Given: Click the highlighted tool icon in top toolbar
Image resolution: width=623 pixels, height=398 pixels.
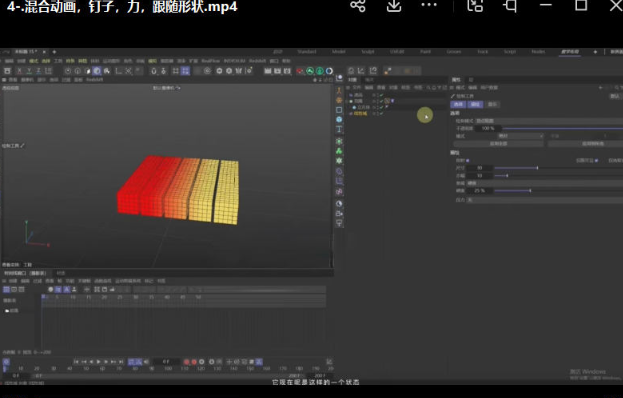Looking at the screenshot, I should pyautogui.click(x=97, y=71).
